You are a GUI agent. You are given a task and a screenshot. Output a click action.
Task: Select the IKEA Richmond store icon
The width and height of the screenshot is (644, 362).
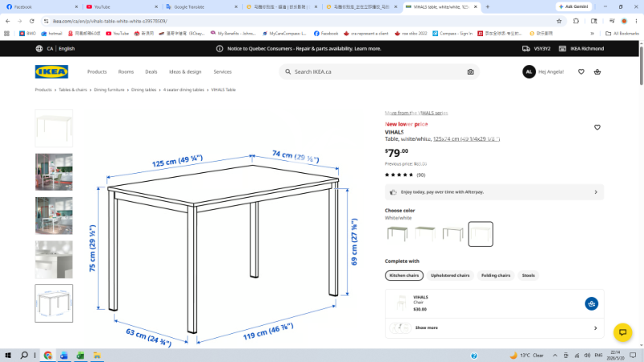click(562, 48)
